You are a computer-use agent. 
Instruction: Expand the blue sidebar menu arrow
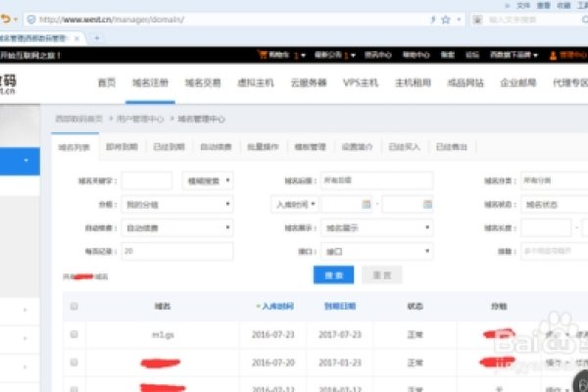coord(25,161)
